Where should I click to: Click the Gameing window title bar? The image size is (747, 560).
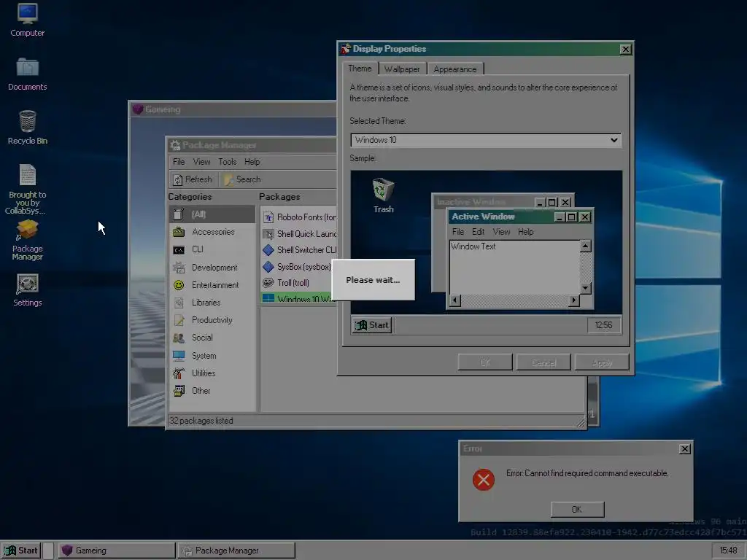click(233, 109)
